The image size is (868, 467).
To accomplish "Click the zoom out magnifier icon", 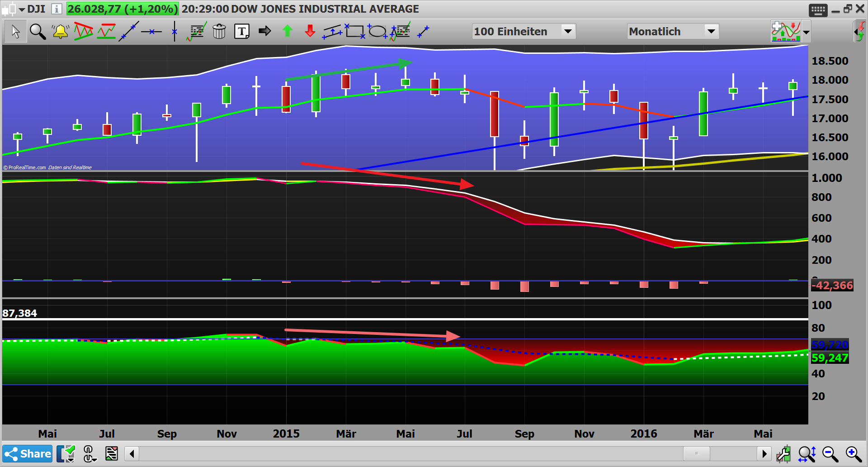I will point(830,454).
